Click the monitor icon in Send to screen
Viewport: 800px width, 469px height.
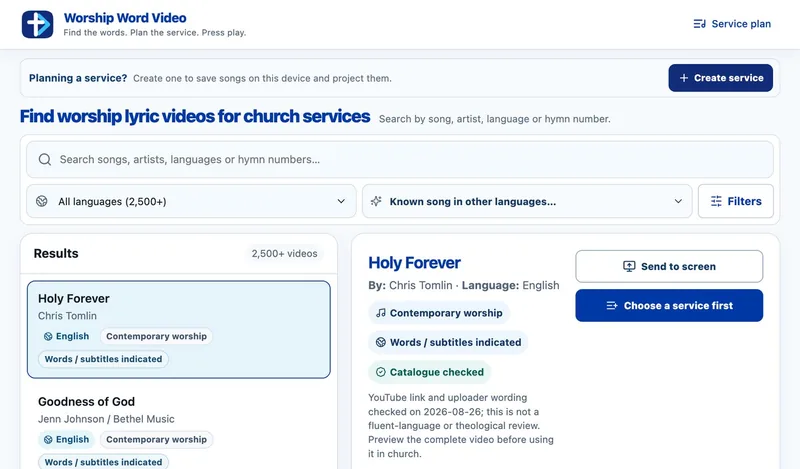[x=629, y=266]
